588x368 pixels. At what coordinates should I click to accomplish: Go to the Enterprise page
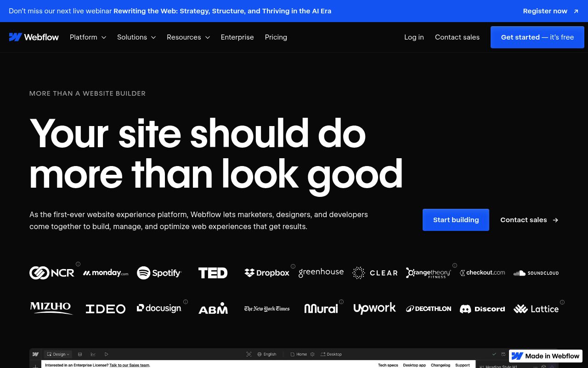[x=237, y=37]
